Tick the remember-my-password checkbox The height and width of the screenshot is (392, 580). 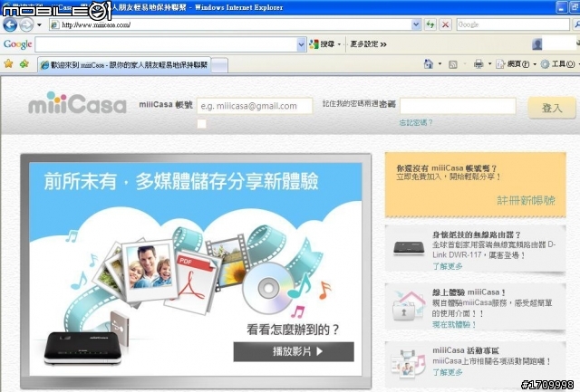[201, 124]
